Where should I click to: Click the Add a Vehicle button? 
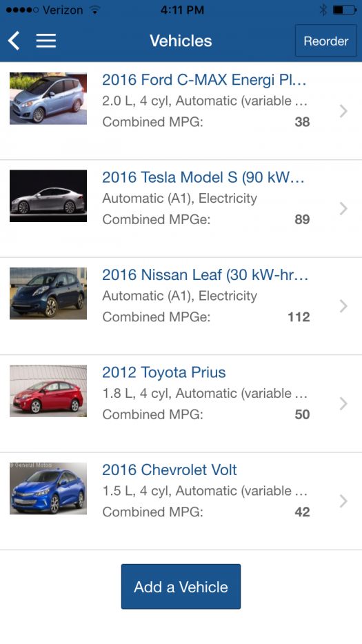181,587
